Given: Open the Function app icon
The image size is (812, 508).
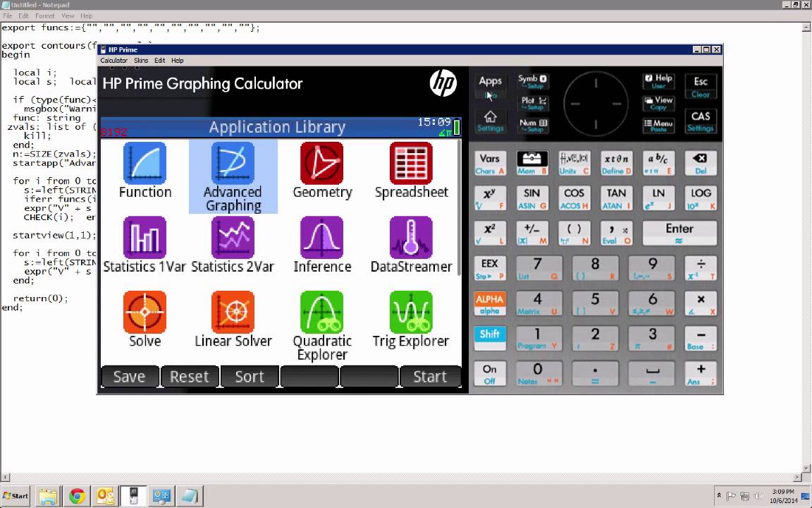Looking at the screenshot, I should 145,163.
